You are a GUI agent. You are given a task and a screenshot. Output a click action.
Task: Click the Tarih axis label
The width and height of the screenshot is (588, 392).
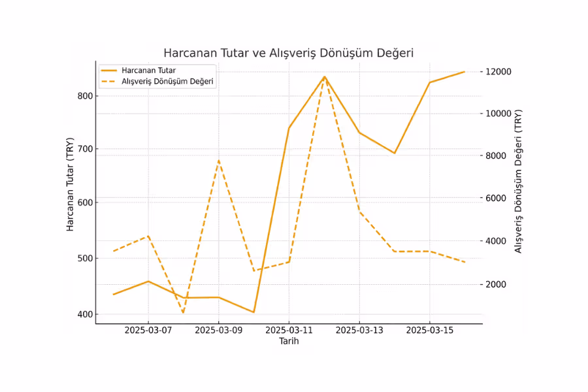[287, 340]
